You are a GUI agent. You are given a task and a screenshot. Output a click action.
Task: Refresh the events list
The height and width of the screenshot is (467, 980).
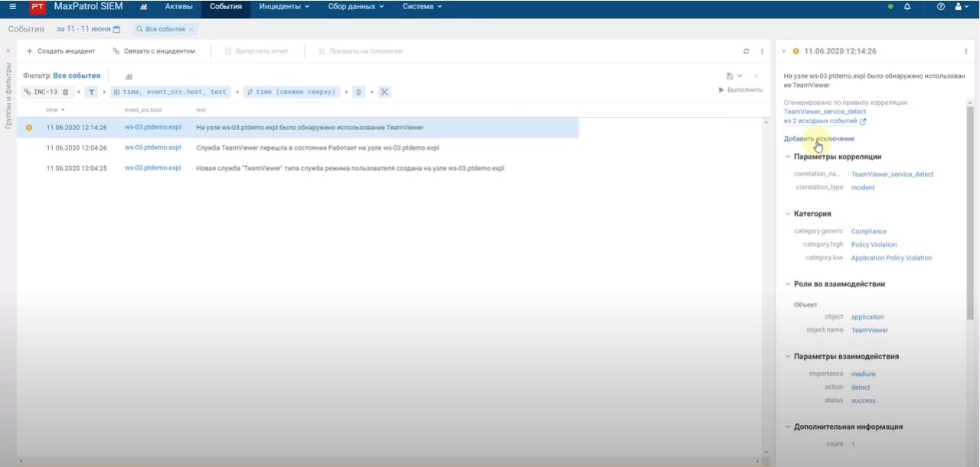tap(746, 51)
